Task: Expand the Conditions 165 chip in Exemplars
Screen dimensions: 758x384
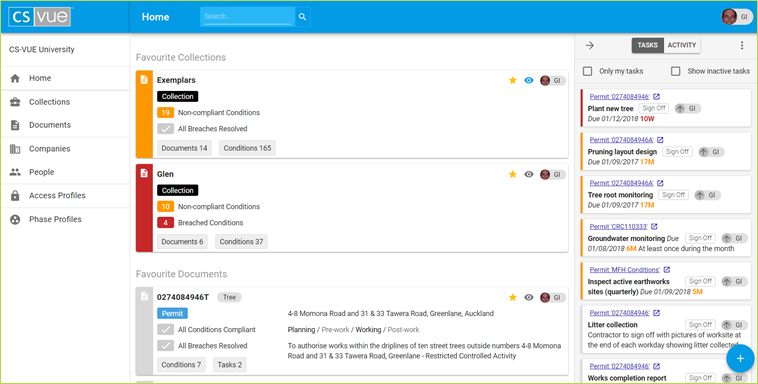Action: click(247, 148)
